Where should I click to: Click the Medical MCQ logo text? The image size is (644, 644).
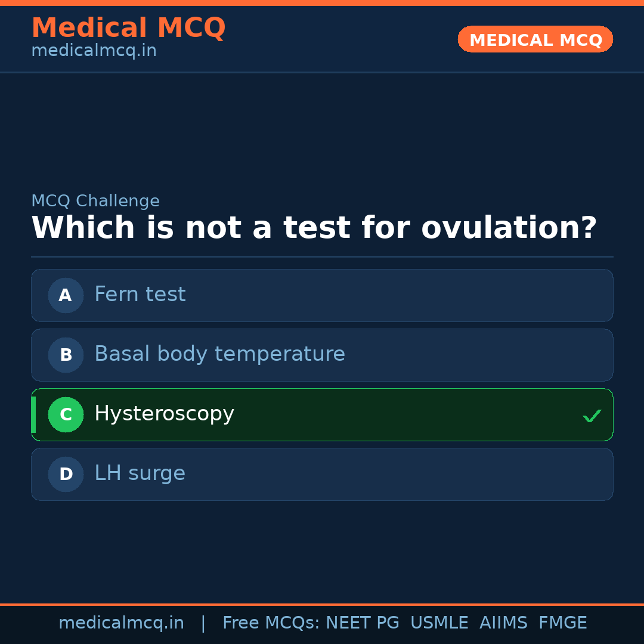[128, 27]
